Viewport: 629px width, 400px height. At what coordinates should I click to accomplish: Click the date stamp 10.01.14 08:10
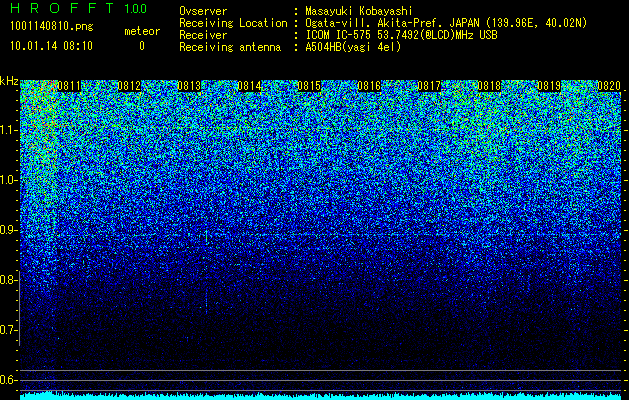tap(51, 45)
